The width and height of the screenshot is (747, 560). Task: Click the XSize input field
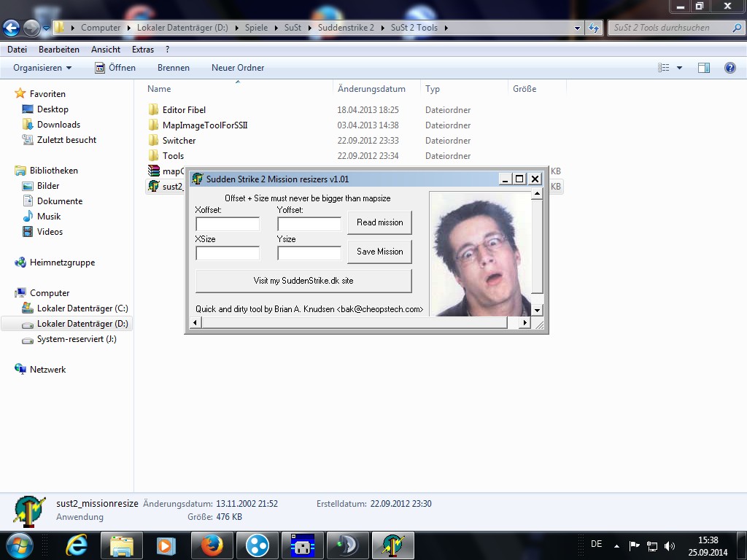point(228,253)
